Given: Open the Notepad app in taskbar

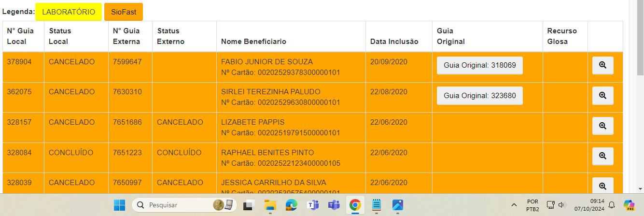Looking at the screenshot, I should [376, 205].
